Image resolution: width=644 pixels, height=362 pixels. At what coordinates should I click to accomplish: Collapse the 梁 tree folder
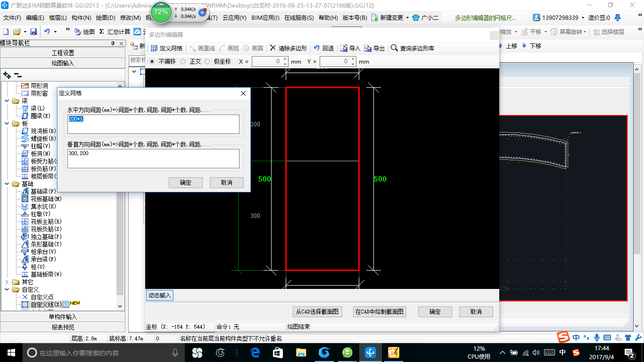(x=7, y=101)
